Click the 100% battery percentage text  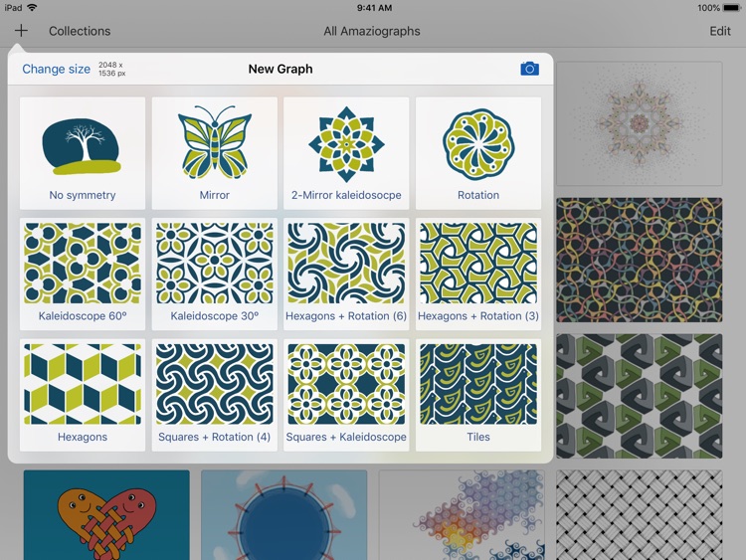click(x=708, y=8)
